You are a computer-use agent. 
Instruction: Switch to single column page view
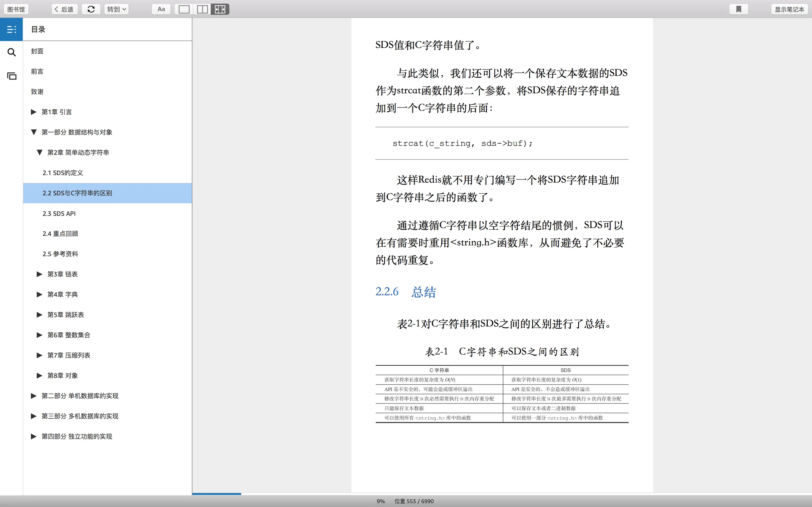(184, 9)
